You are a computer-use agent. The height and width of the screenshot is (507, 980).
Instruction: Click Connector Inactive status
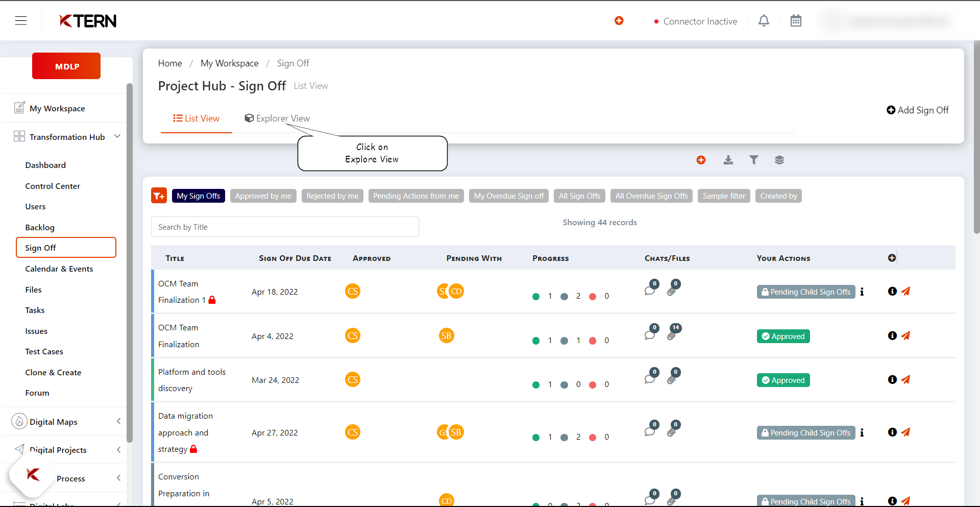coord(695,21)
